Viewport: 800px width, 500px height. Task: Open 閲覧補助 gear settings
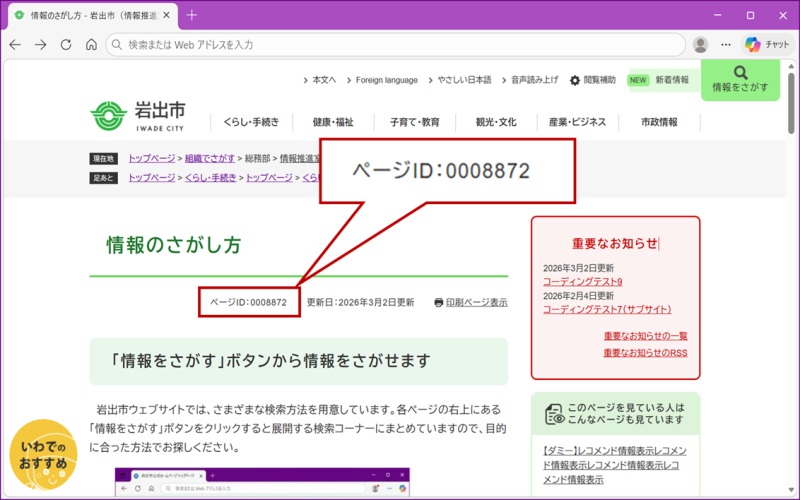[x=593, y=80]
